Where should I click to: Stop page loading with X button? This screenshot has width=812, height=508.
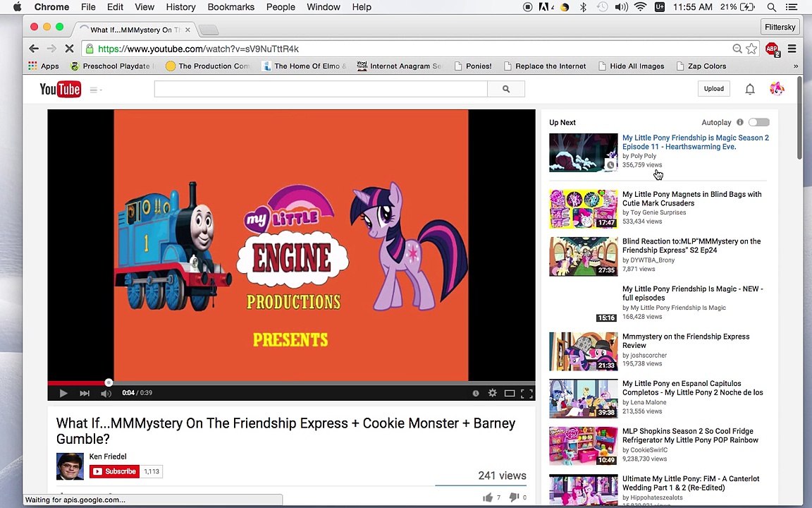coord(69,49)
